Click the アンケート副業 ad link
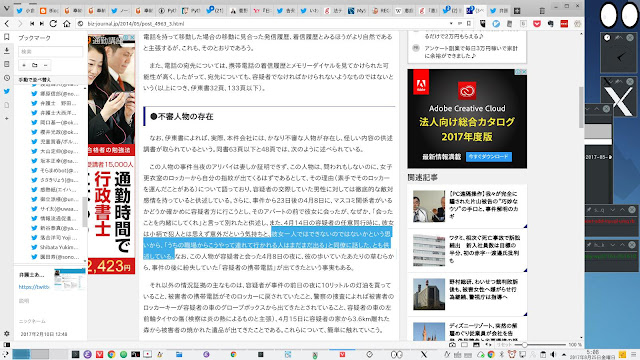 (471, 52)
